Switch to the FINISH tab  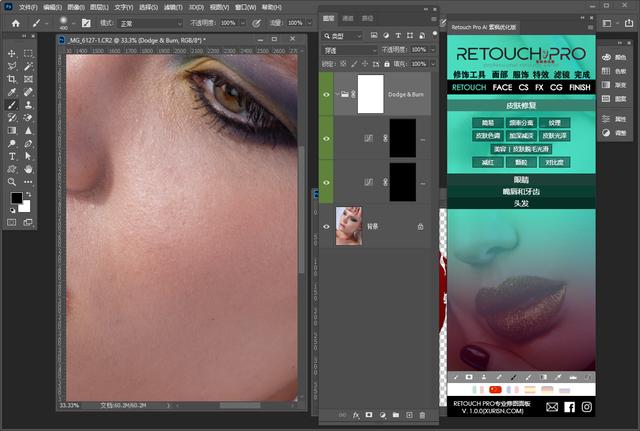580,87
